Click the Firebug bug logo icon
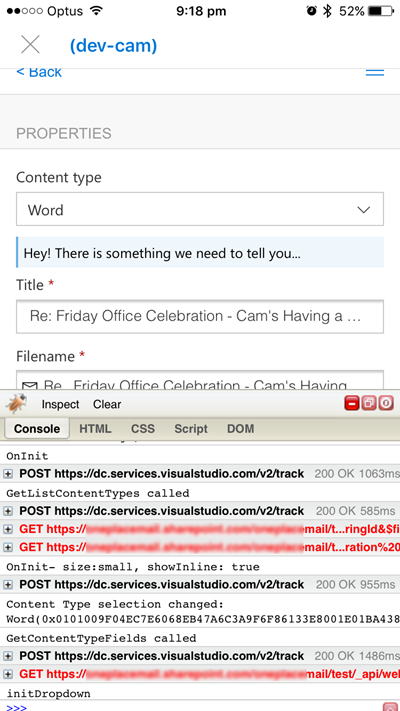The height and width of the screenshot is (711, 400). click(x=16, y=404)
